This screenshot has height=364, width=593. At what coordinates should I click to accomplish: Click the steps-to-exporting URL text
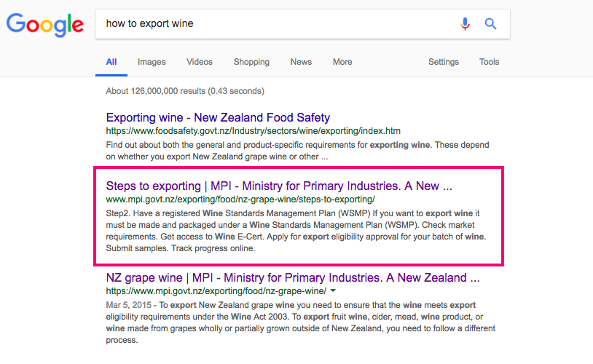coord(240,199)
